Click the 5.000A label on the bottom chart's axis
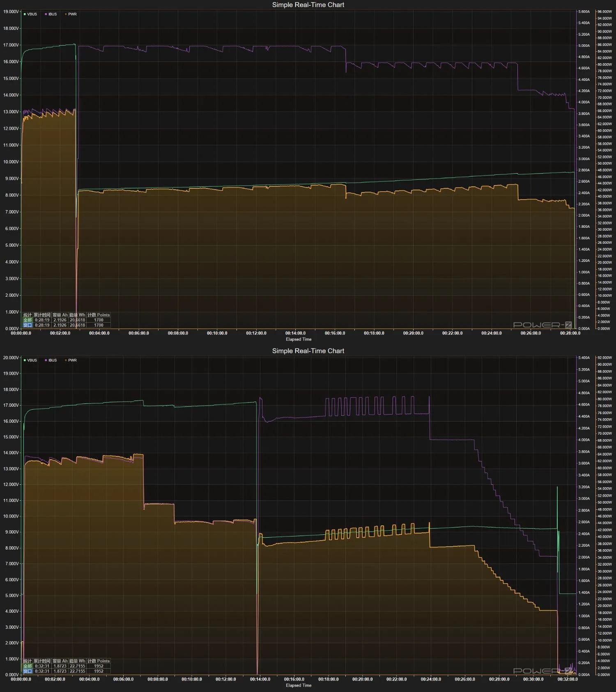 click(x=584, y=381)
